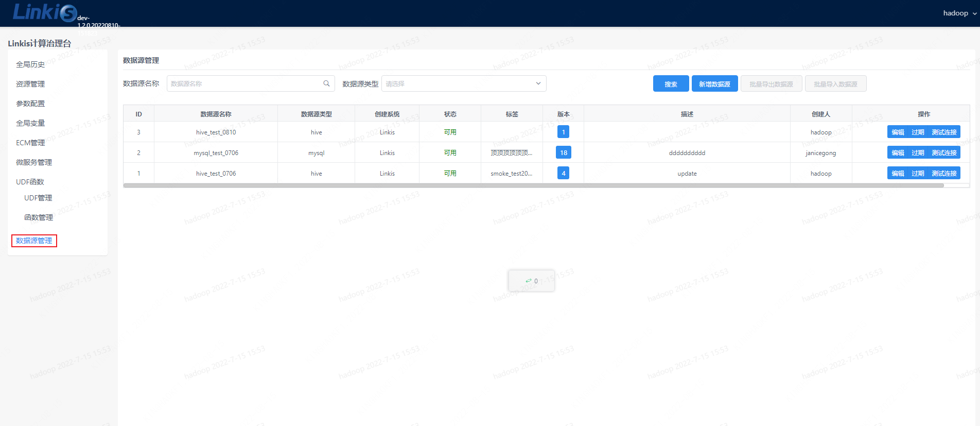Click version badge 1 for hive_test_0810
The image size is (980, 426).
click(563, 132)
